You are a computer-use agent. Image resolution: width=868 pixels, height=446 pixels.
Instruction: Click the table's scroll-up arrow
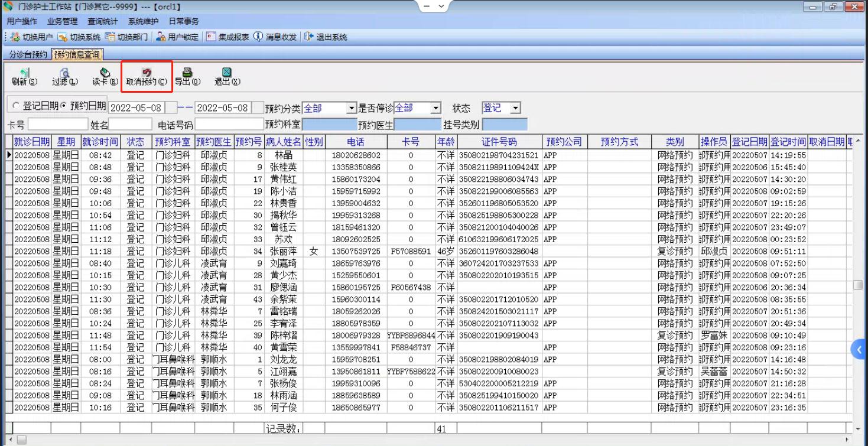pos(858,141)
